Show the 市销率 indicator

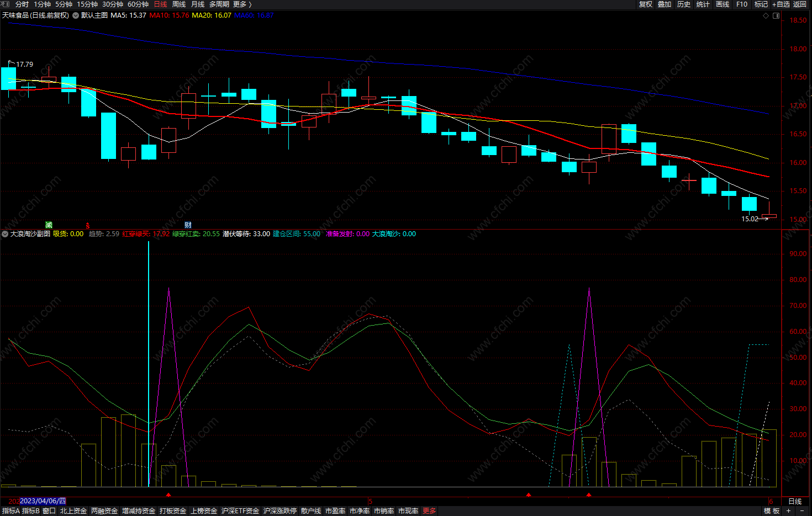384,511
